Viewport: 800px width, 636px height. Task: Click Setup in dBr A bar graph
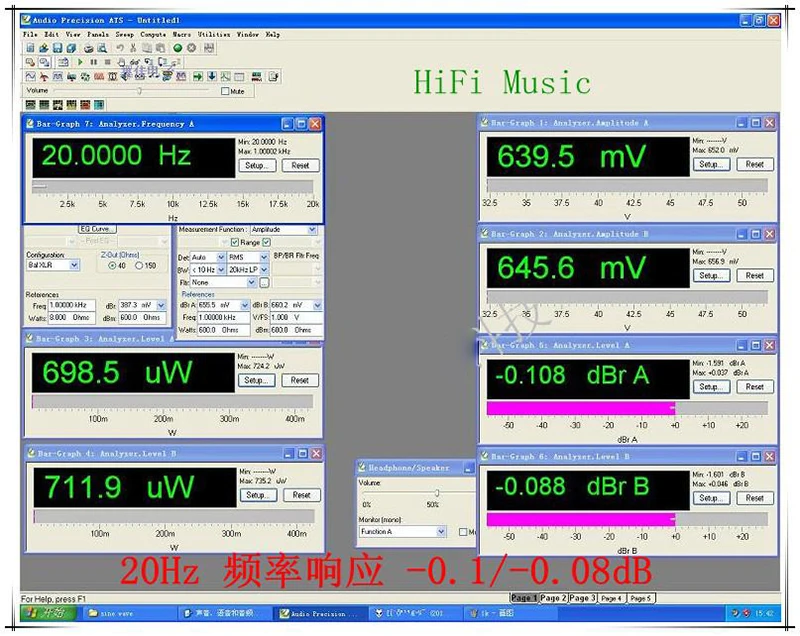(711, 387)
